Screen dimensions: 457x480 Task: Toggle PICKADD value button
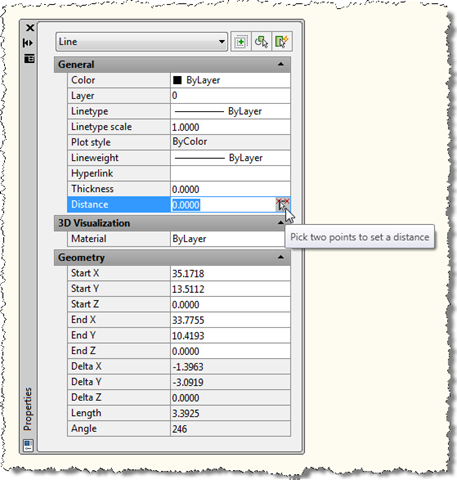(x=241, y=42)
